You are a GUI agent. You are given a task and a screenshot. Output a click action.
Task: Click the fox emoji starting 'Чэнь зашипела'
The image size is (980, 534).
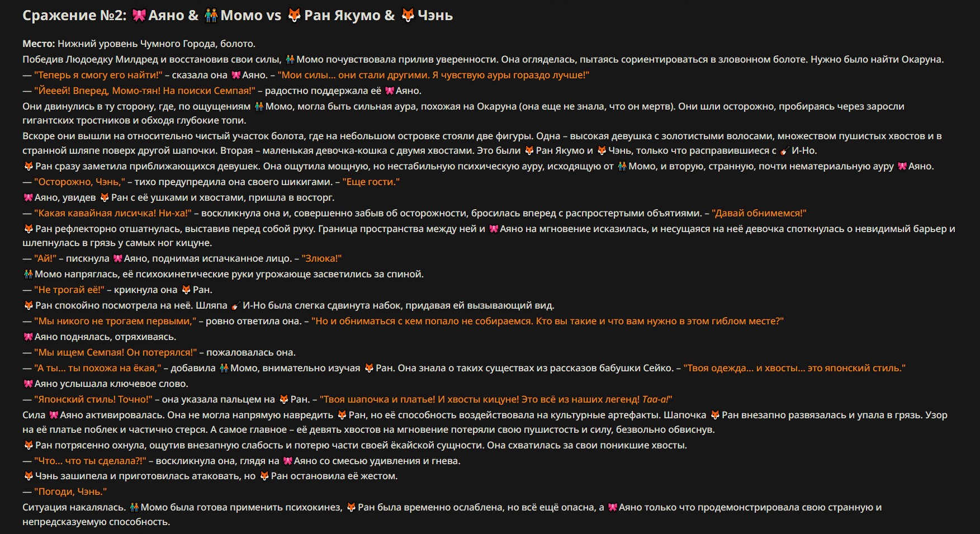tap(29, 476)
